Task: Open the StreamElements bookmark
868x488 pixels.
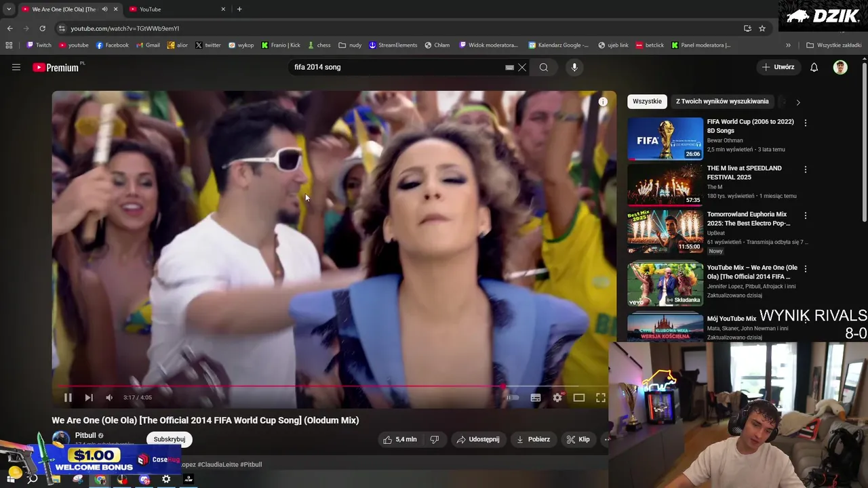Action: coord(393,45)
